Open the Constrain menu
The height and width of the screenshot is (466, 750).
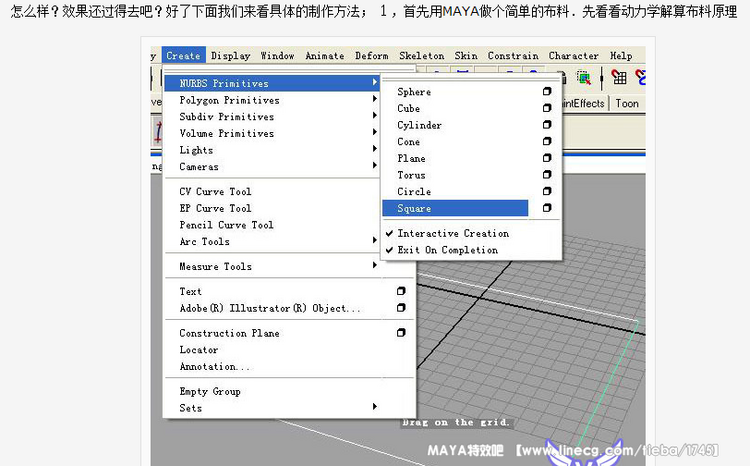[513, 55]
